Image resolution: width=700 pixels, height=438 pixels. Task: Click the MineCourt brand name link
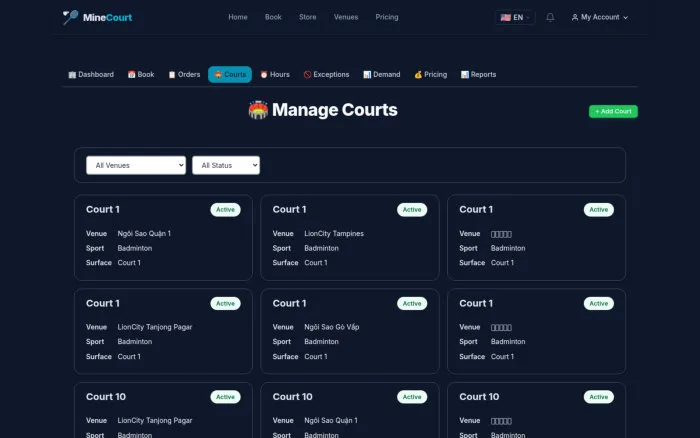click(x=107, y=17)
